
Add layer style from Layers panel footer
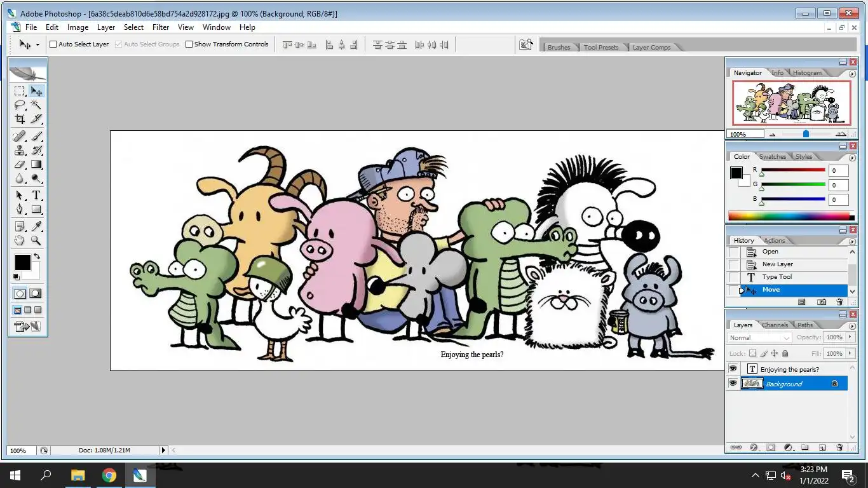click(x=754, y=447)
